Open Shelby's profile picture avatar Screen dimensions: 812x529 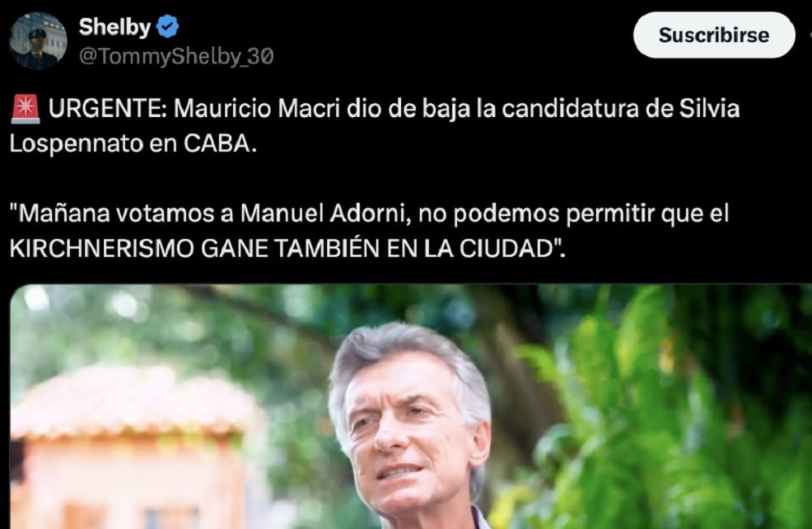click(38, 41)
